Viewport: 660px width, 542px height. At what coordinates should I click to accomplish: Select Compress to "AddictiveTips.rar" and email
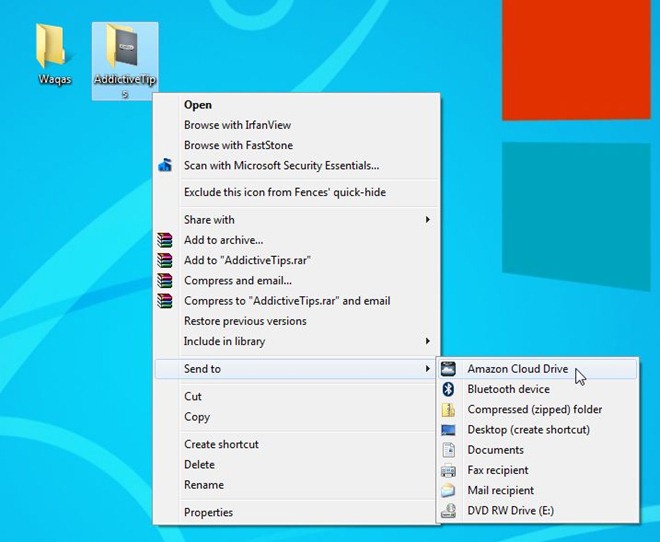point(296,300)
